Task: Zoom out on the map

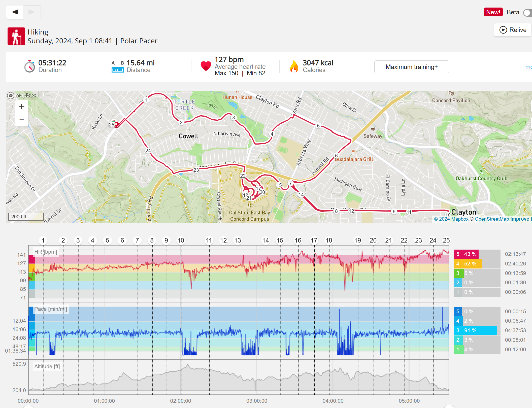Action: (x=22, y=120)
